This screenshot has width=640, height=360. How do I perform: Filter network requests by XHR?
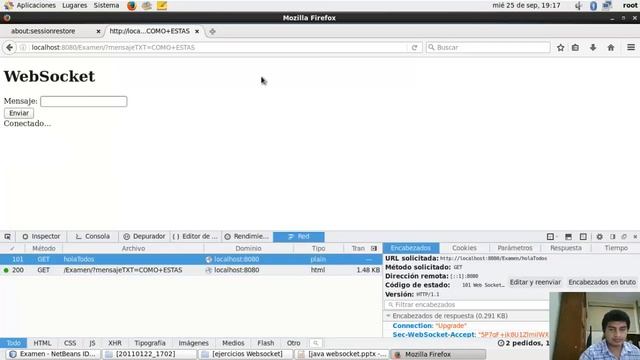[x=115, y=343]
